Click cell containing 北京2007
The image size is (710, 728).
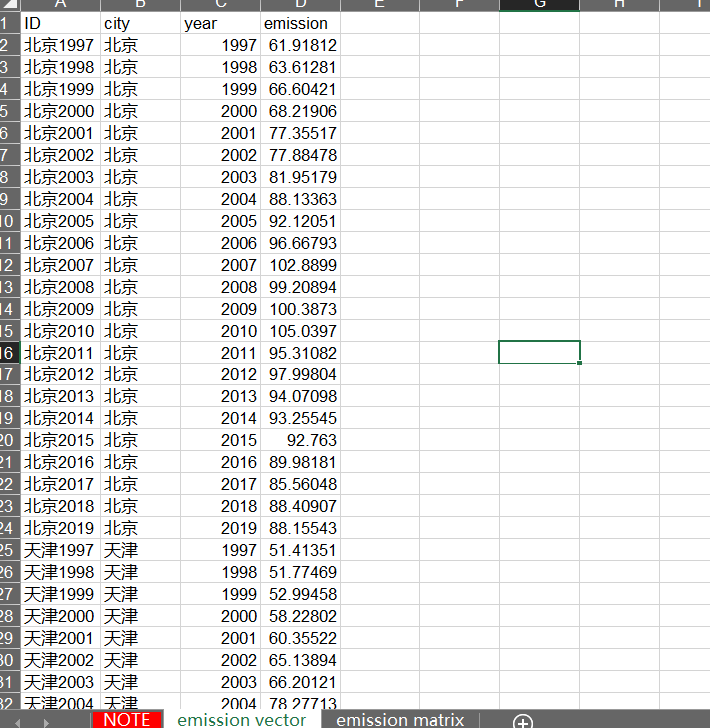tap(60, 265)
